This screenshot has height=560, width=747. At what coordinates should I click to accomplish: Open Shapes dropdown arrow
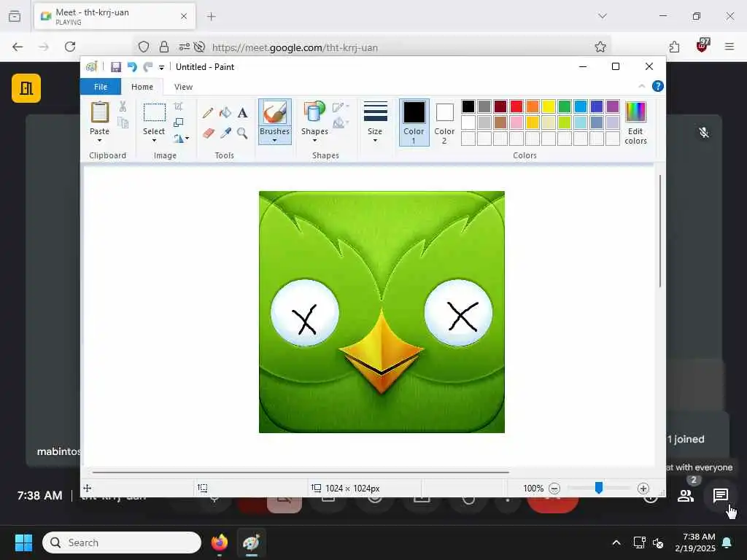(314, 141)
